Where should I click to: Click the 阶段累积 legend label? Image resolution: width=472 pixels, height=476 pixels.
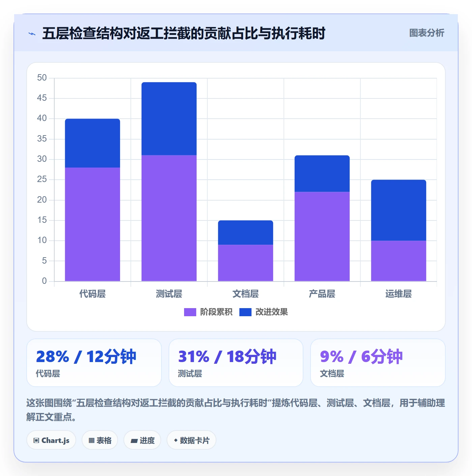(x=216, y=312)
